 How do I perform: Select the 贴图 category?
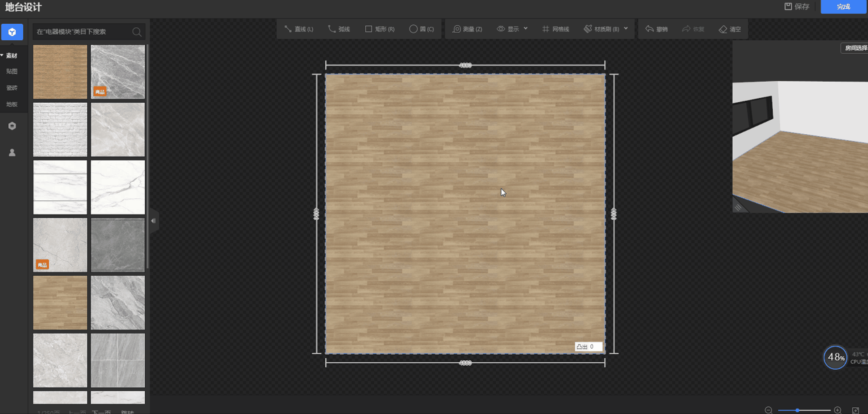[x=12, y=71]
